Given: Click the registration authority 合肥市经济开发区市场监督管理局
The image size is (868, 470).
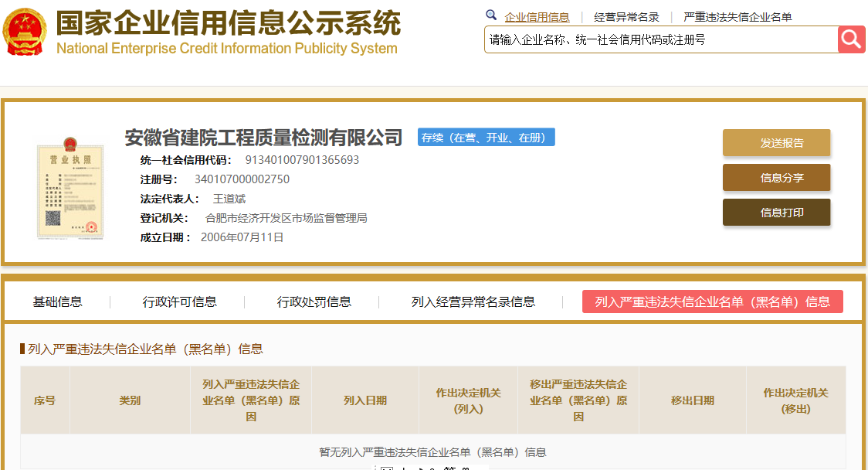Looking at the screenshot, I should point(287,218).
